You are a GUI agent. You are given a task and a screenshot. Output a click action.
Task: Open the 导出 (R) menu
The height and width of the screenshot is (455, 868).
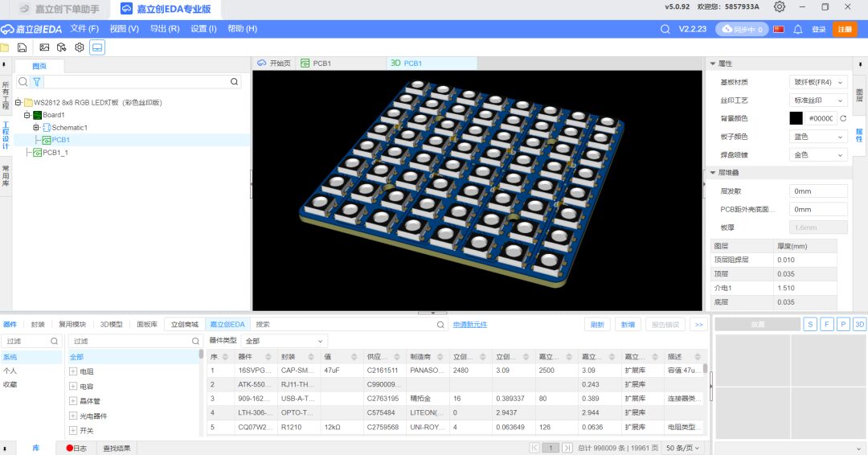pos(165,29)
